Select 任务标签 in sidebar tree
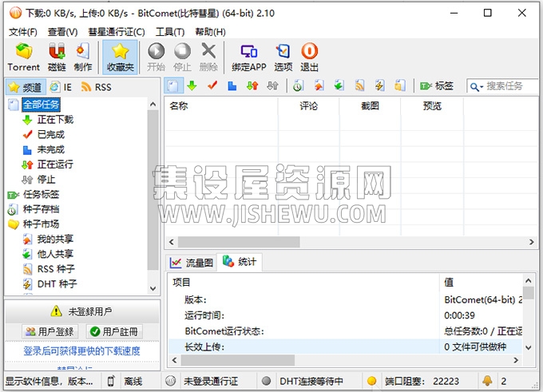This screenshot has width=543, height=392. coord(41,194)
